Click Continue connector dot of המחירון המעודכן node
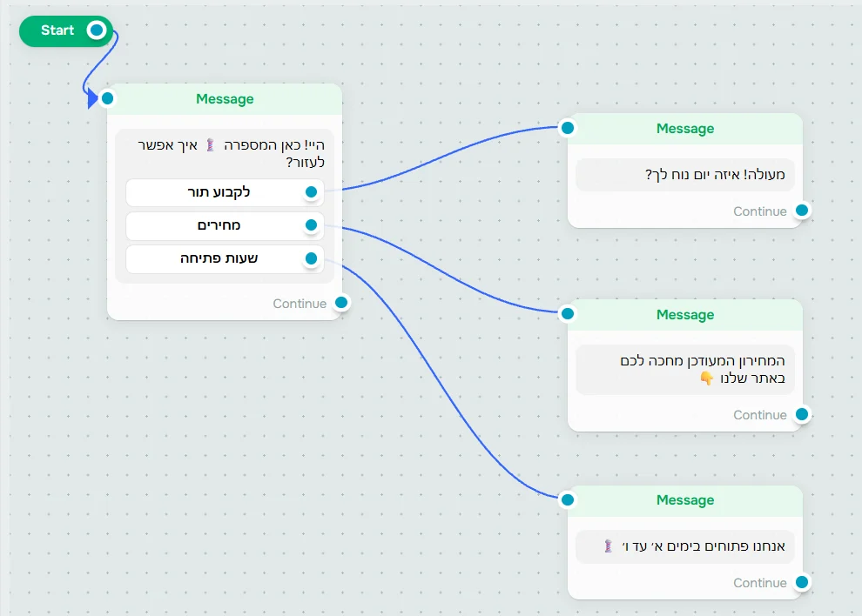 (x=802, y=414)
